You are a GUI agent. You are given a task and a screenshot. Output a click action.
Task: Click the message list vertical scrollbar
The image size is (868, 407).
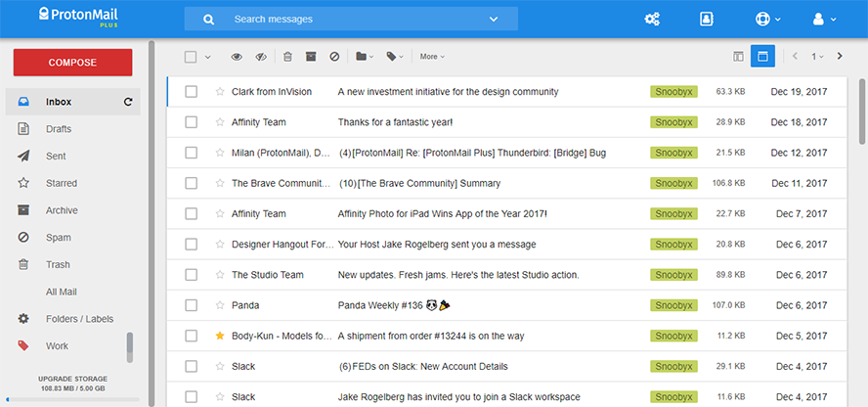click(862, 111)
